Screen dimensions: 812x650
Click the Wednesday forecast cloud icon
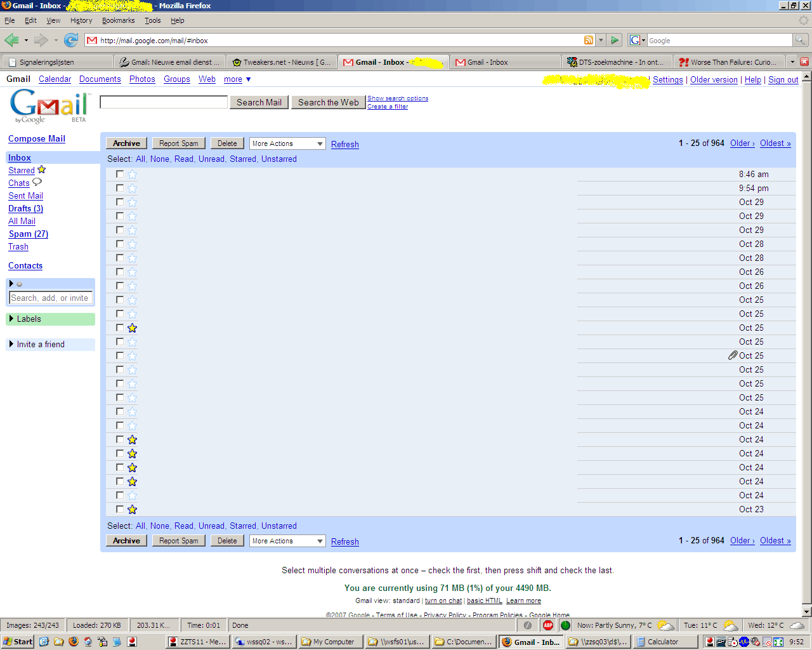pos(797,625)
